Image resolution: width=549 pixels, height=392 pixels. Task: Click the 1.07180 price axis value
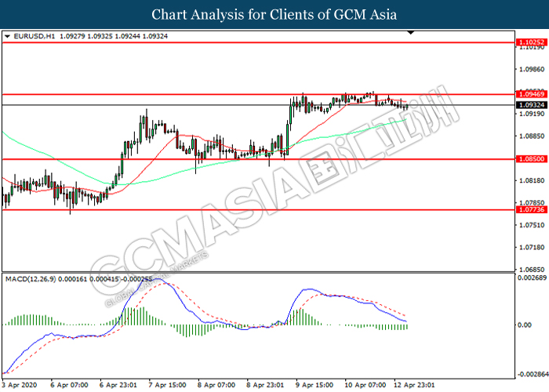click(532, 248)
